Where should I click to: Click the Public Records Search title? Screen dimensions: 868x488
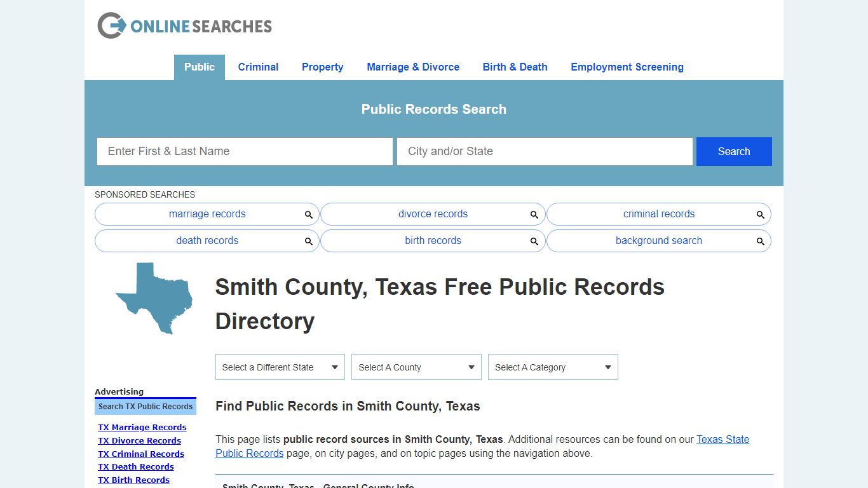[x=434, y=109]
